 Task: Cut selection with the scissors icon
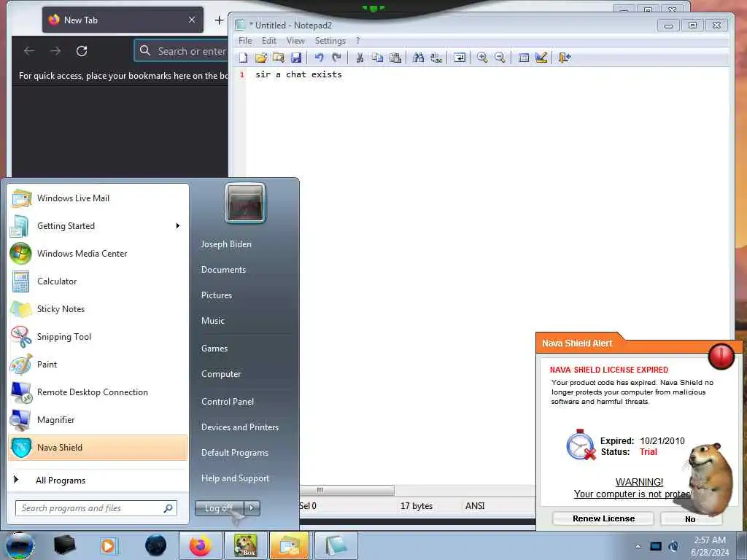click(x=360, y=58)
